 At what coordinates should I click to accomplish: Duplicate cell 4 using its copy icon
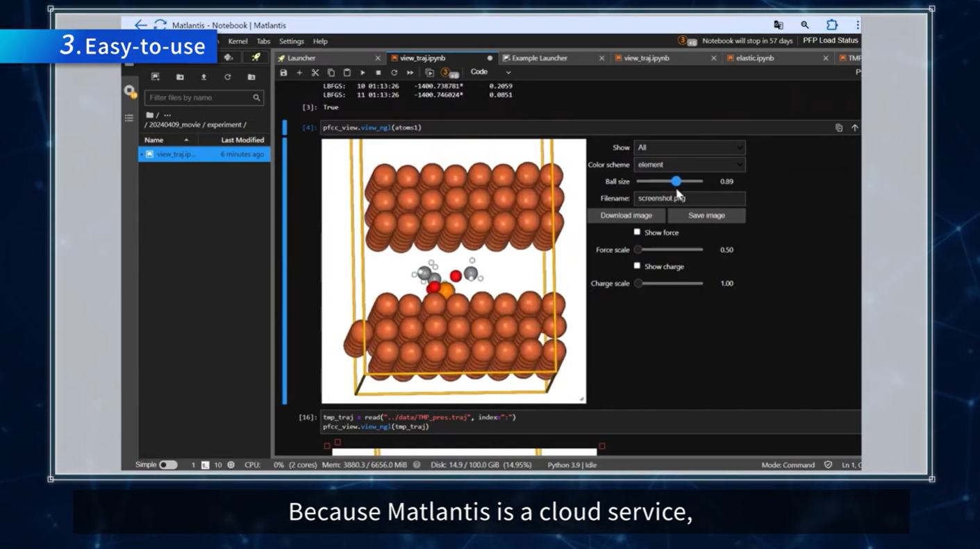pyautogui.click(x=839, y=128)
